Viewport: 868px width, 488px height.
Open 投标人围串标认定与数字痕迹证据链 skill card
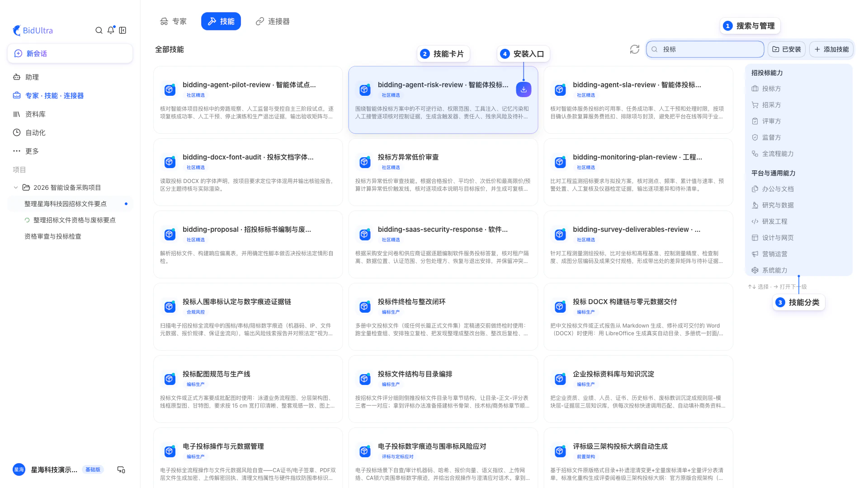click(248, 317)
